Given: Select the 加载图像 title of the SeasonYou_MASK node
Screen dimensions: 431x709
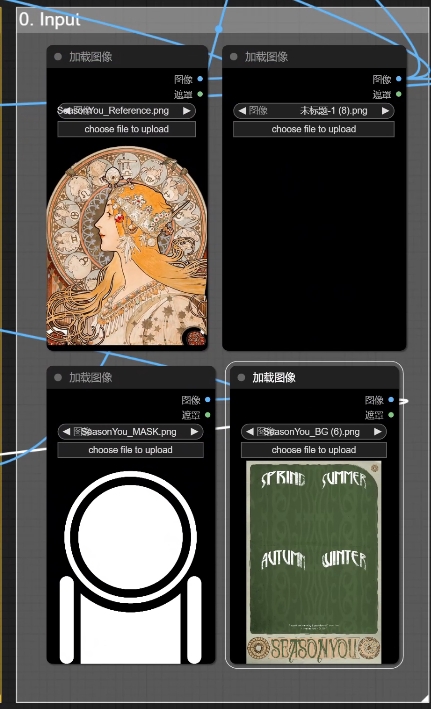Looking at the screenshot, I should coord(90,377).
